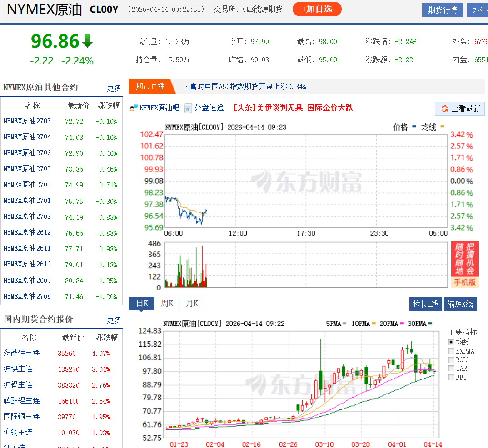
Task: Open the 外汇 navigation tab
Action: click(478, 10)
